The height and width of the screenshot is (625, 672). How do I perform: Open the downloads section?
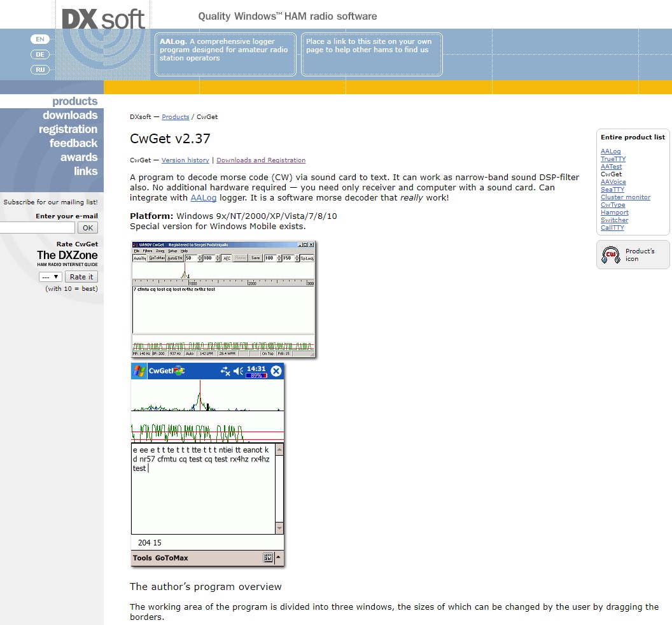click(x=70, y=115)
